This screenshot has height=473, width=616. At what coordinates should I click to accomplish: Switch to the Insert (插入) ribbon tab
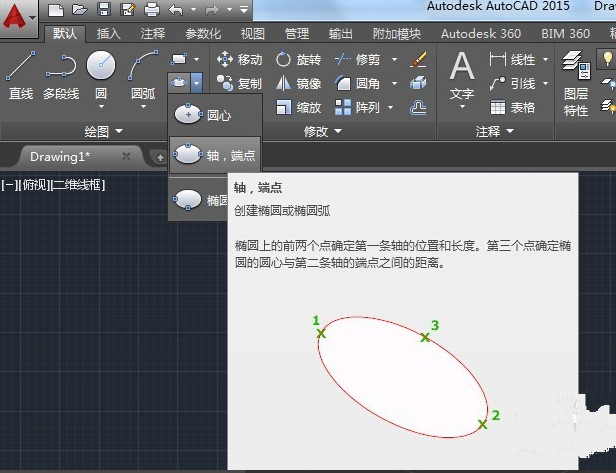108,33
